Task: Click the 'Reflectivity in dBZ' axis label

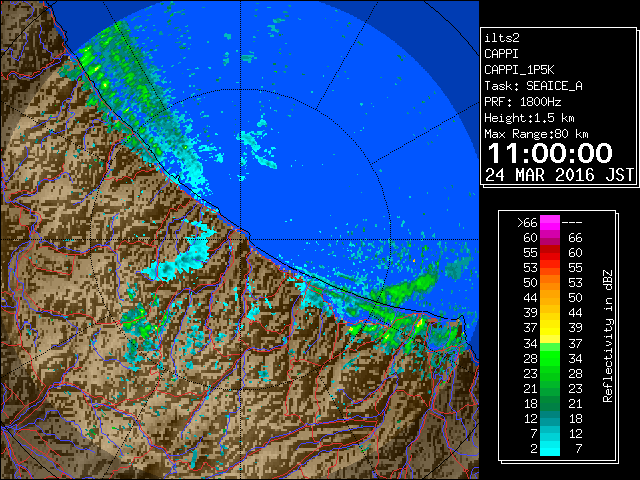Action: 608,336
